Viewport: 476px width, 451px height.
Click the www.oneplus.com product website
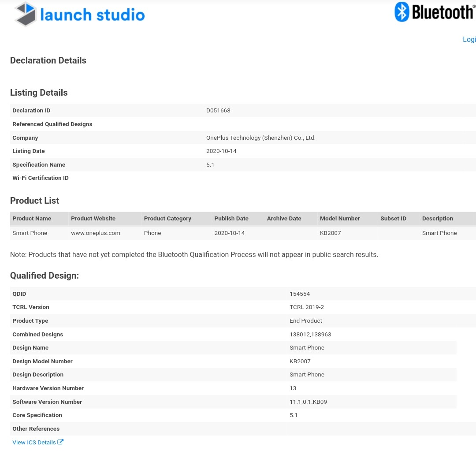[x=96, y=233]
